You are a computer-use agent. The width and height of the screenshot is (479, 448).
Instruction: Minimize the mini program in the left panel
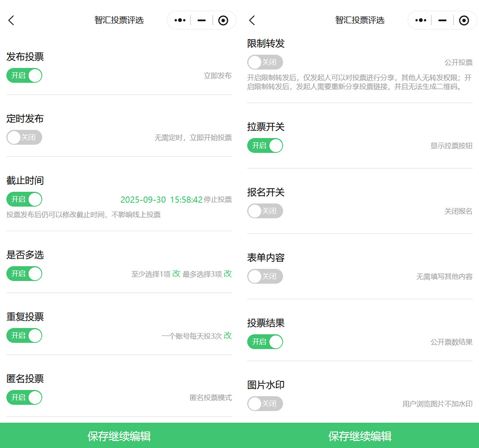(202, 20)
